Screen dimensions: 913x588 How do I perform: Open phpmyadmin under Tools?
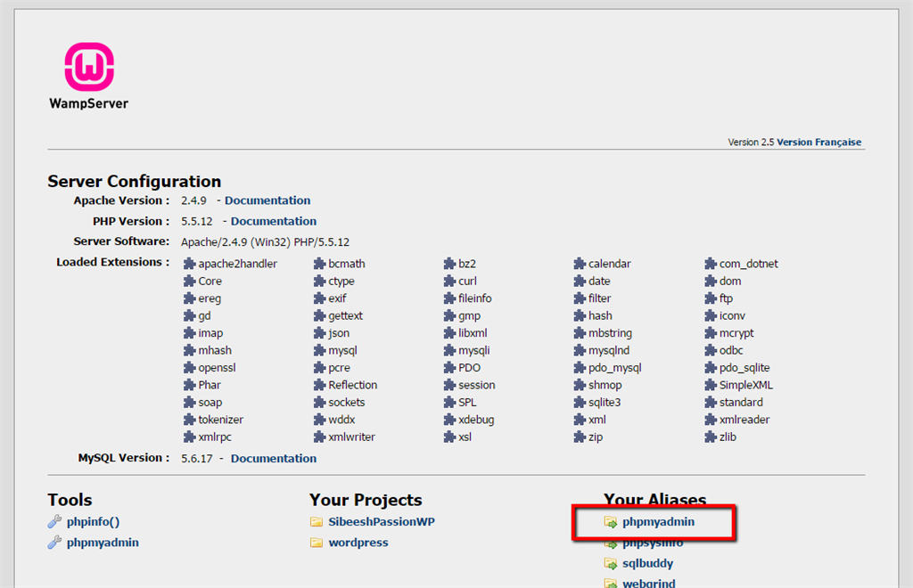click(x=103, y=543)
